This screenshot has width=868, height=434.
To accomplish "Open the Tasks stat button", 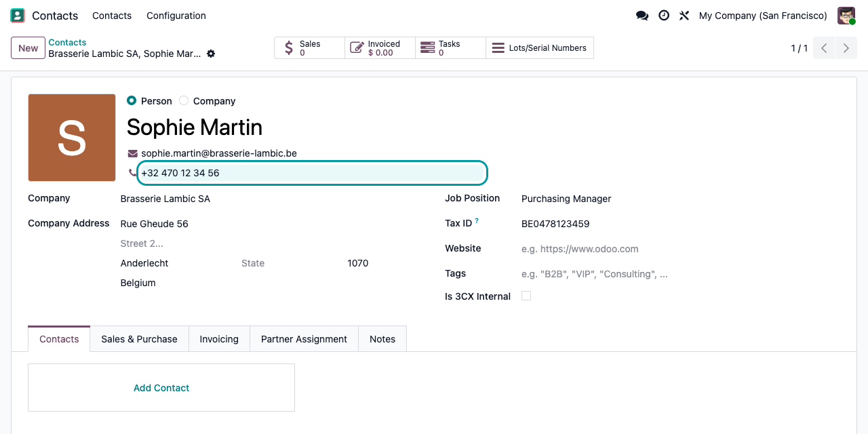I will (x=451, y=48).
